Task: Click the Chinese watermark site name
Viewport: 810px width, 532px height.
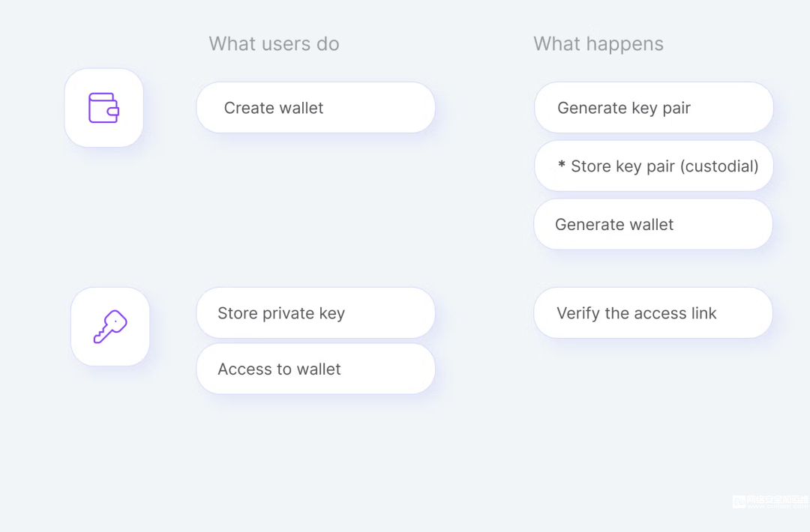Action: click(x=778, y=499)
